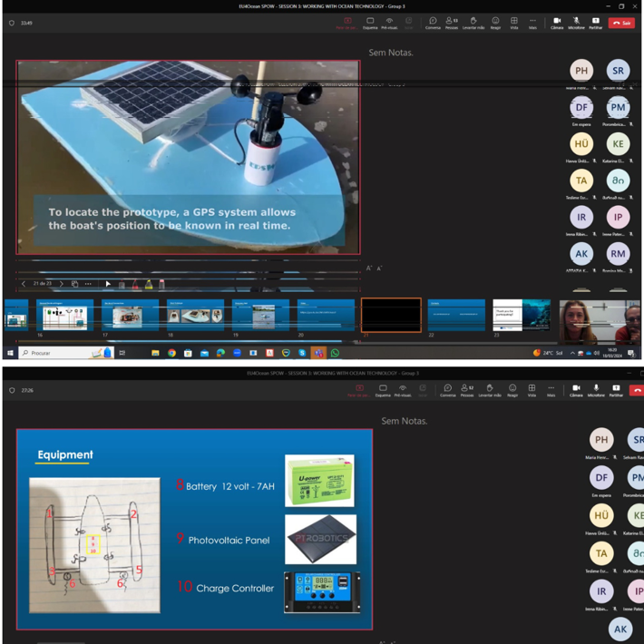Go to next slide with right chevron
Viewport: 644px width, 644px height.
coord(61,284)
